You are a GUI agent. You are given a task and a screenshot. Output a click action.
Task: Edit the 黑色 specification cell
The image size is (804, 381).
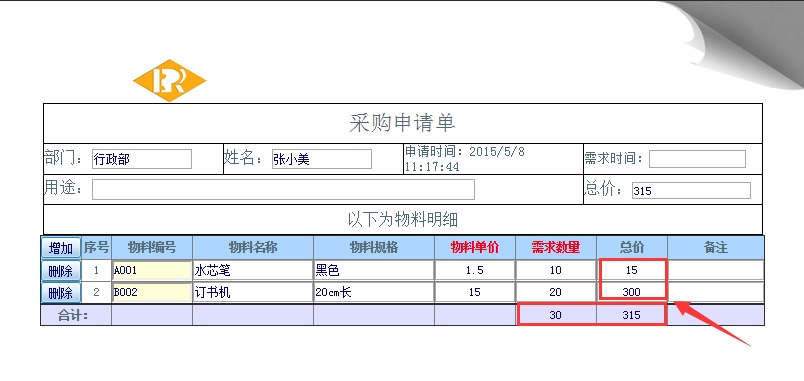[374, 270]
